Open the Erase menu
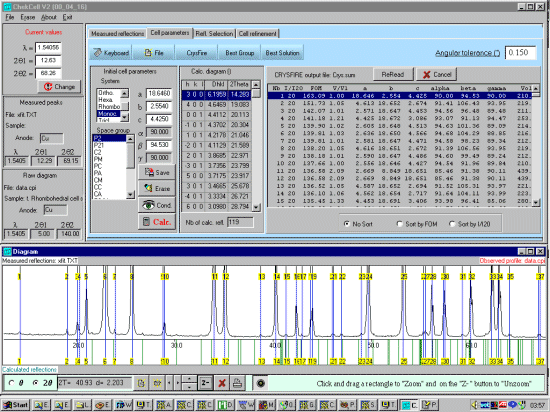550x412 pixels. point(28,17)
